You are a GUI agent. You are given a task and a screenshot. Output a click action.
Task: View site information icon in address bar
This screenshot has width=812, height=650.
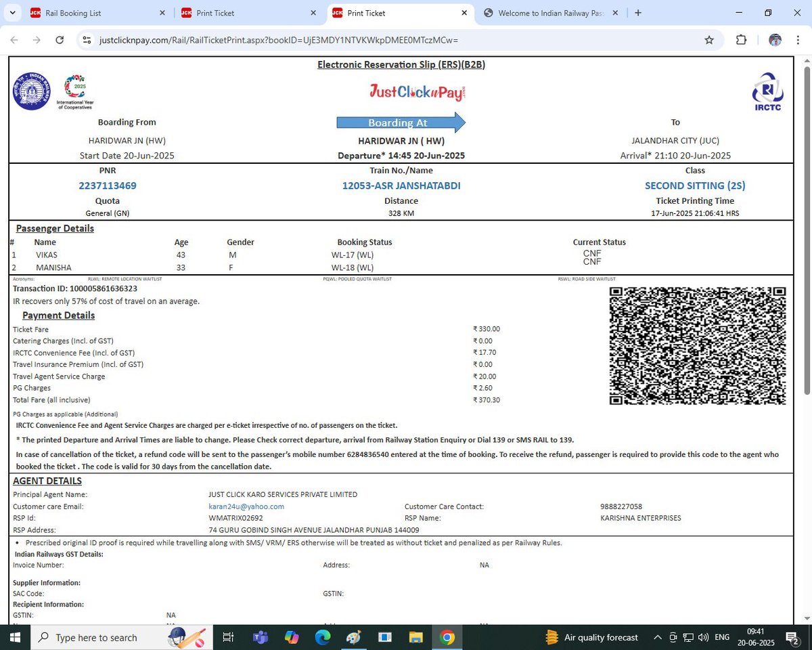coord(87,40)
